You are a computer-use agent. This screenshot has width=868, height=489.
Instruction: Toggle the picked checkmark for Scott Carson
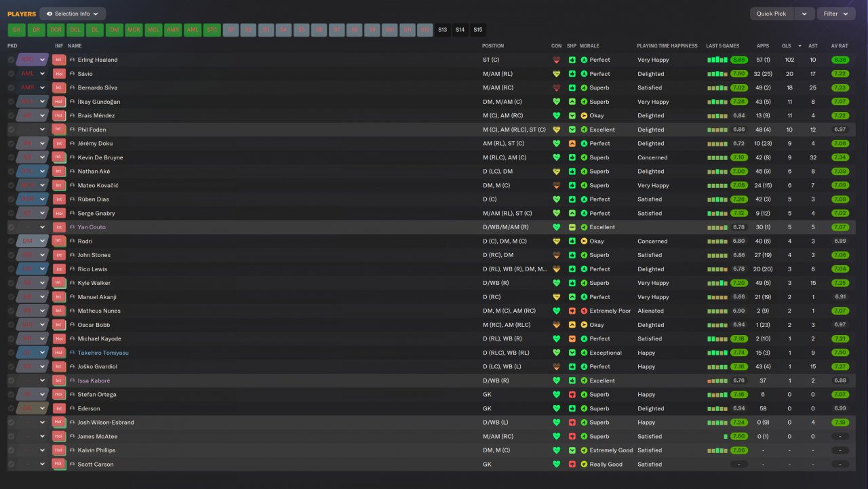(11, 465)
